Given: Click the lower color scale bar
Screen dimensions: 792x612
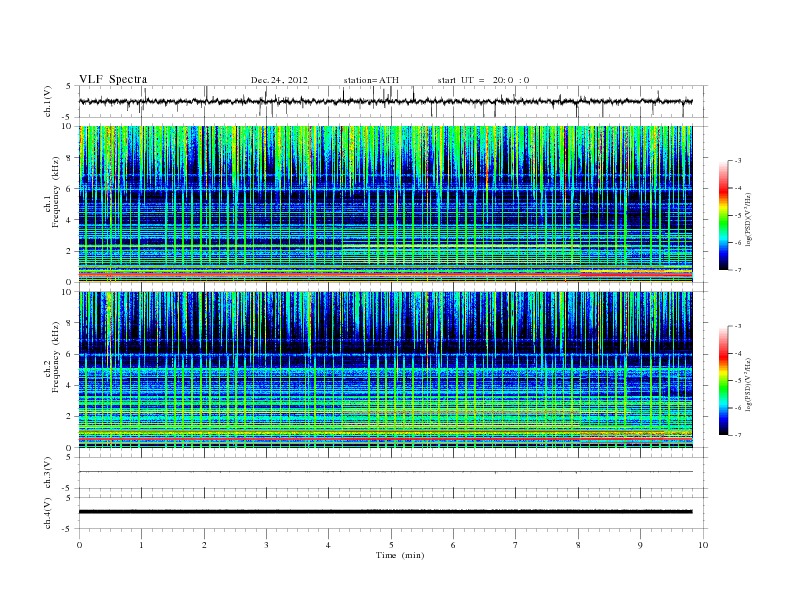Looking at the screenshot, I should tap(723, 380).
